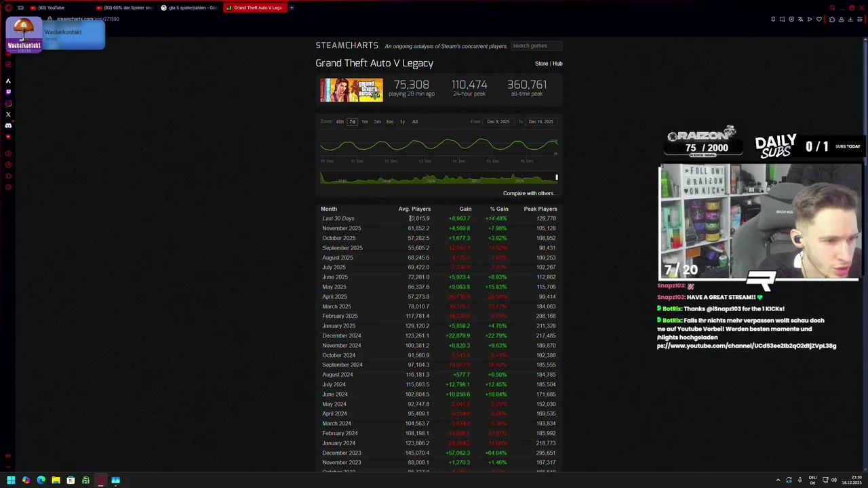
Task: Open X (Twitter) in the sidebar
Action: (x=8, y=115)
